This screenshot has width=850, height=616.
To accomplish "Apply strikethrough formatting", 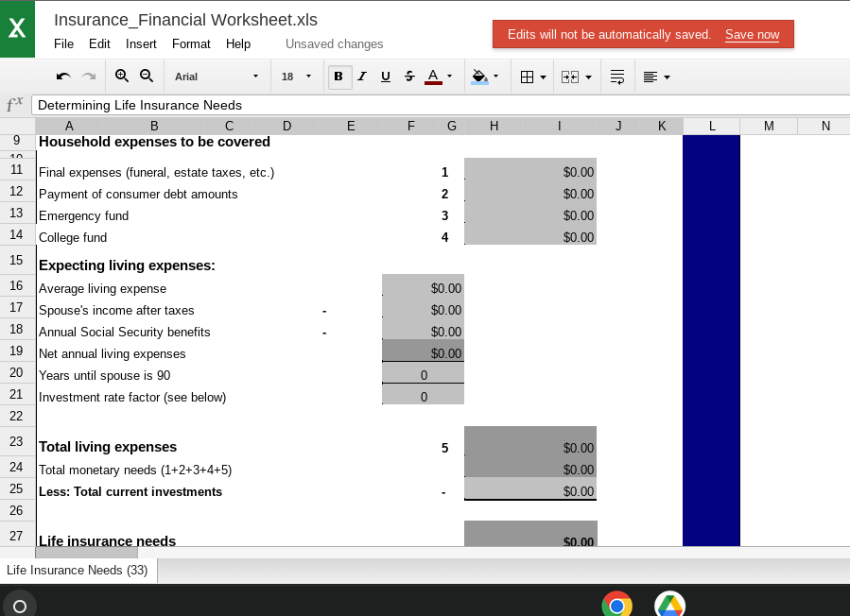I will coord(408,77).
